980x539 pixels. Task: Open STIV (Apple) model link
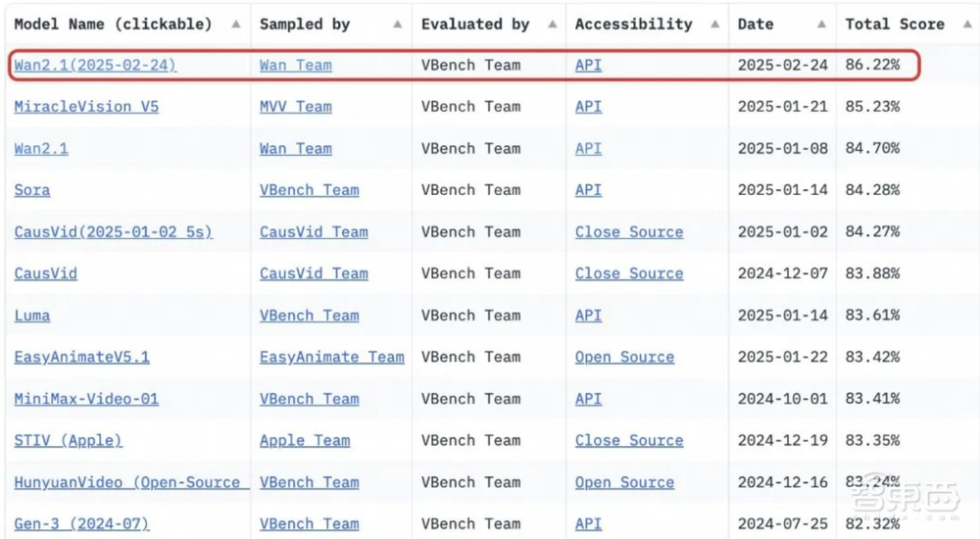[69, 441]
